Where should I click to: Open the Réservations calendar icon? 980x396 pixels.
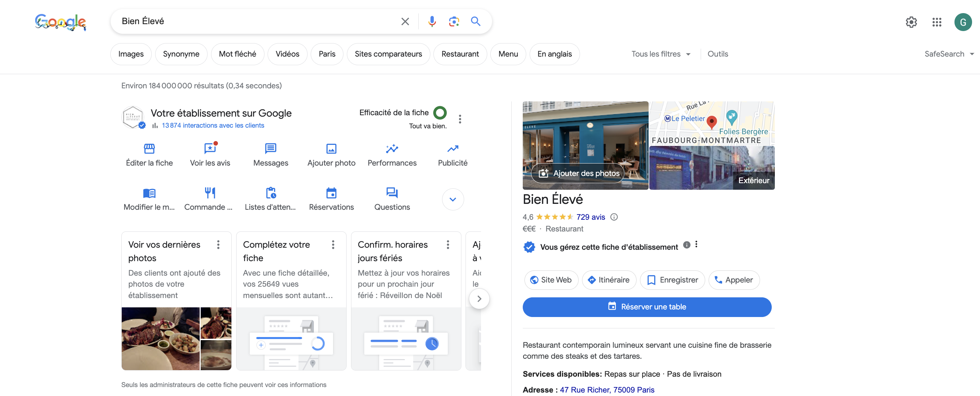pyautogui.click(x=331, y=193)
